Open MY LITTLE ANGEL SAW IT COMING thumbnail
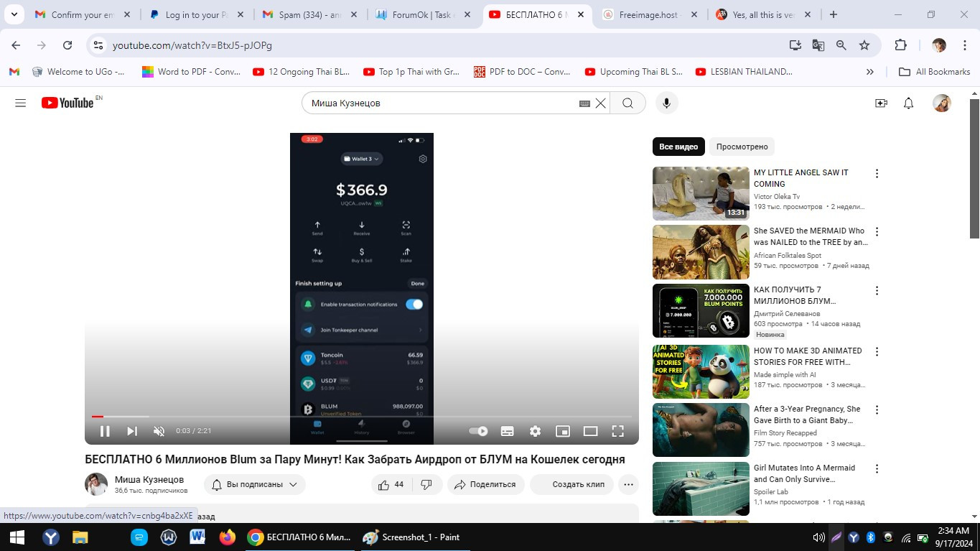Screen dimensions: 980x551 701,193
